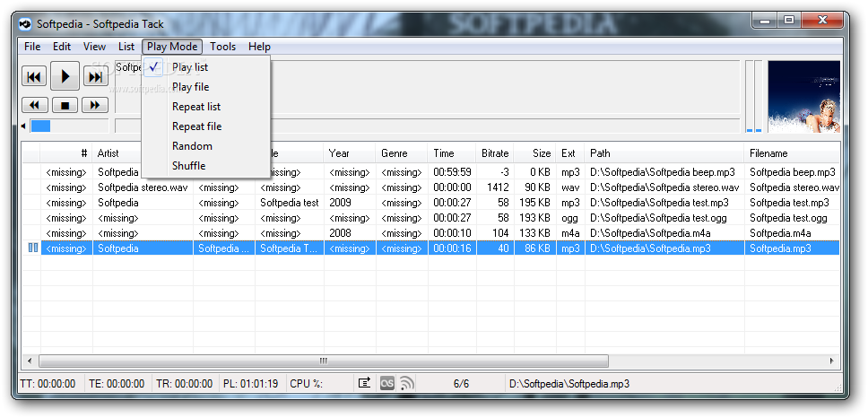Choose Repeat file mode
Image resolution: width=868 pixels, height=418 pixels.
pos(196,126)
